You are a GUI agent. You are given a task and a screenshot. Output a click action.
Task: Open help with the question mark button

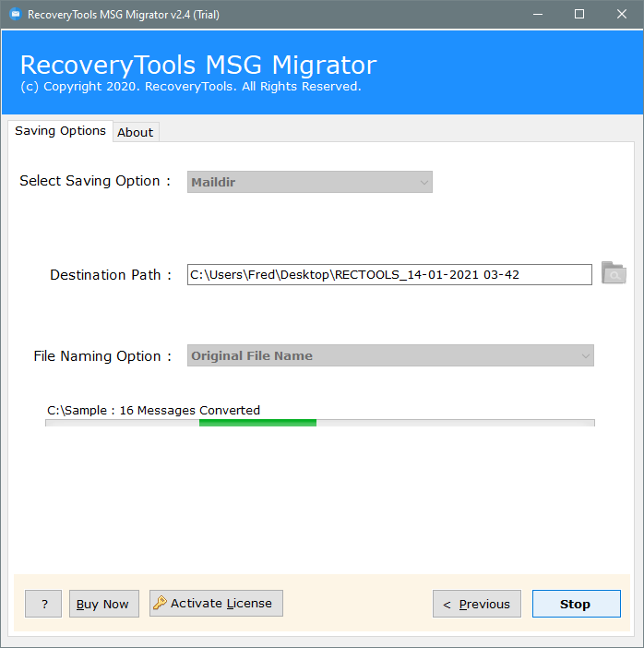tap(43, 604)
